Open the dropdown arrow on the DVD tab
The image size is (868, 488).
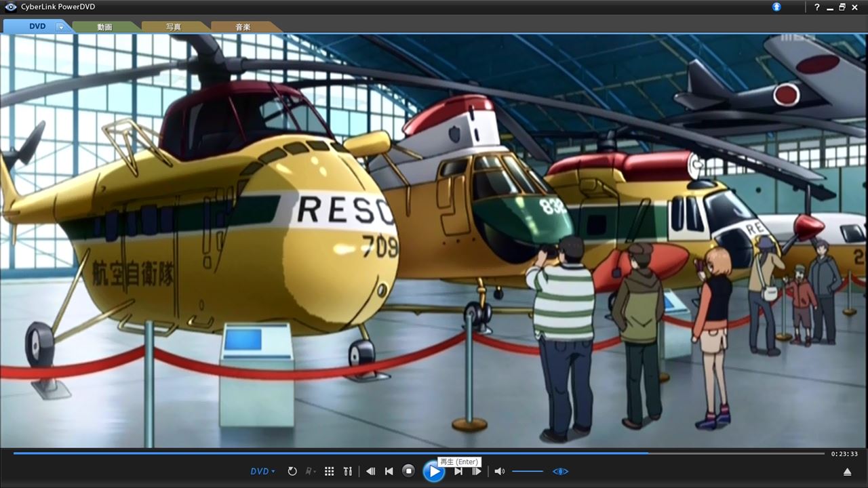click(61, 27)
